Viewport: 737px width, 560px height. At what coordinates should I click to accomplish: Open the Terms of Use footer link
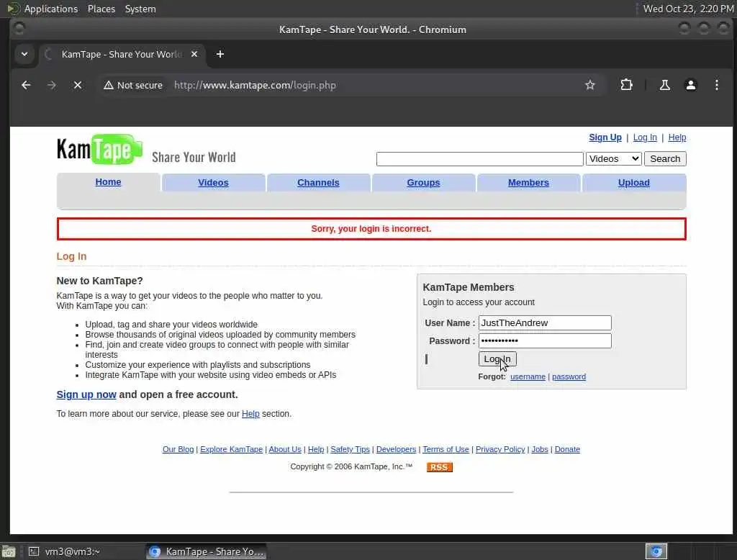coord(446,449)
